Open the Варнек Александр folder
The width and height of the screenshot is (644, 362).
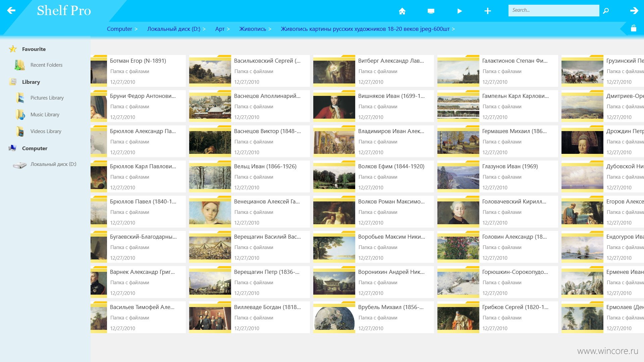(x=138, y=282)
